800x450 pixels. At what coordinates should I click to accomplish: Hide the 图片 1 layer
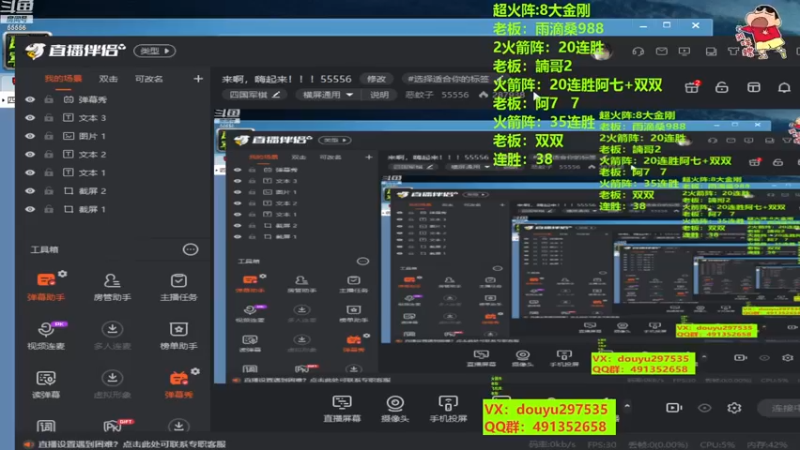[x=30, y=136]
